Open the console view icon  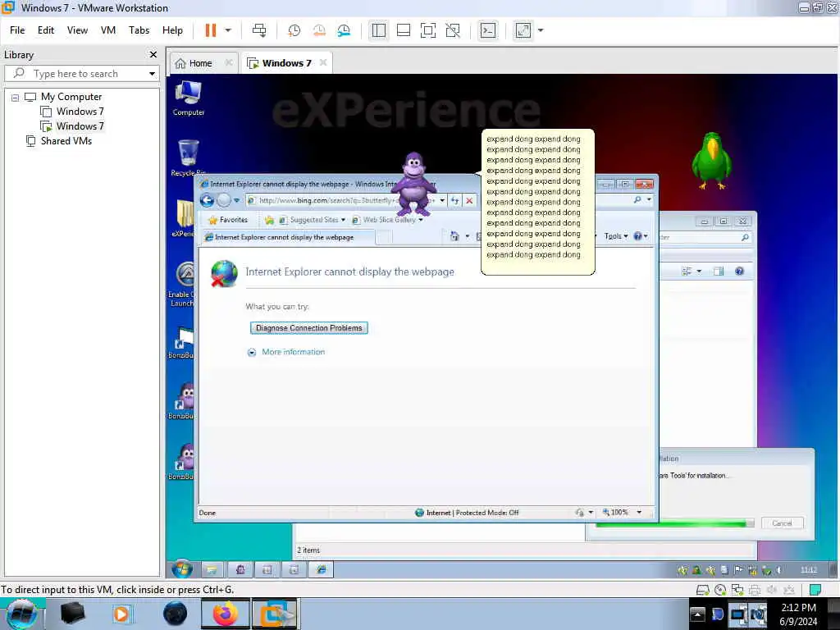(488, 30)
